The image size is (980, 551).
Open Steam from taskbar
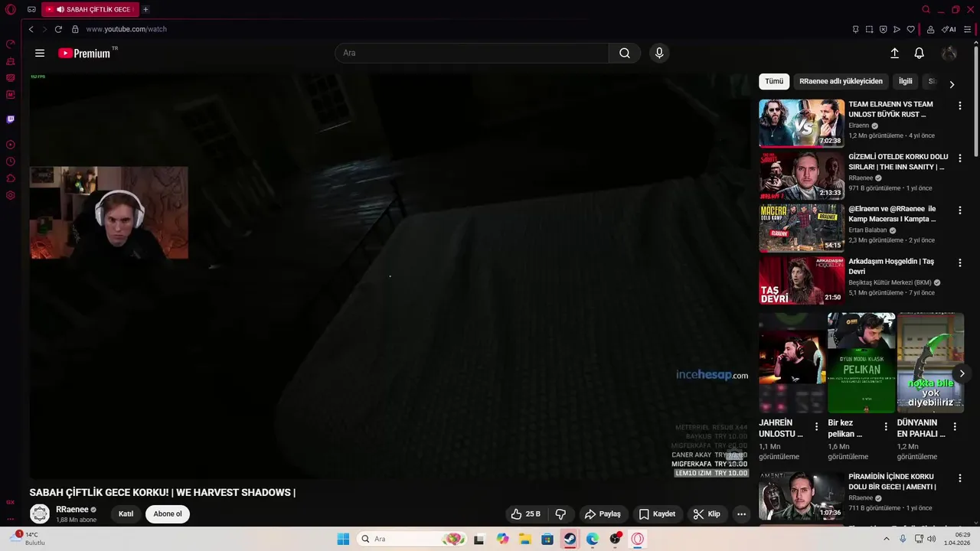coord(570,539)
